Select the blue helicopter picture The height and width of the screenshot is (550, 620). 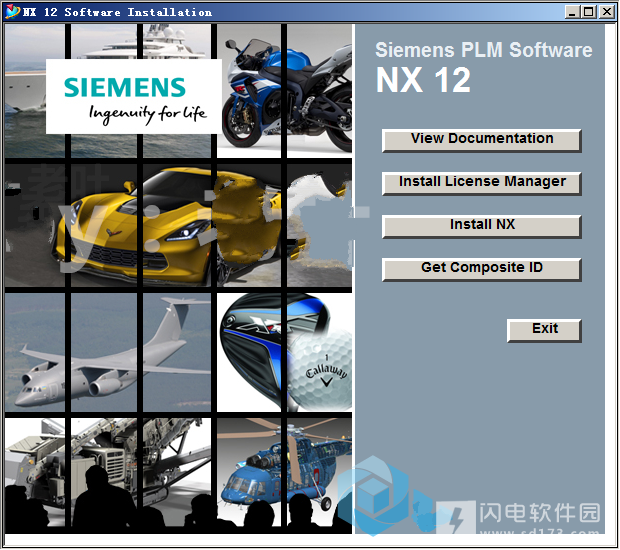click(285, 475)
